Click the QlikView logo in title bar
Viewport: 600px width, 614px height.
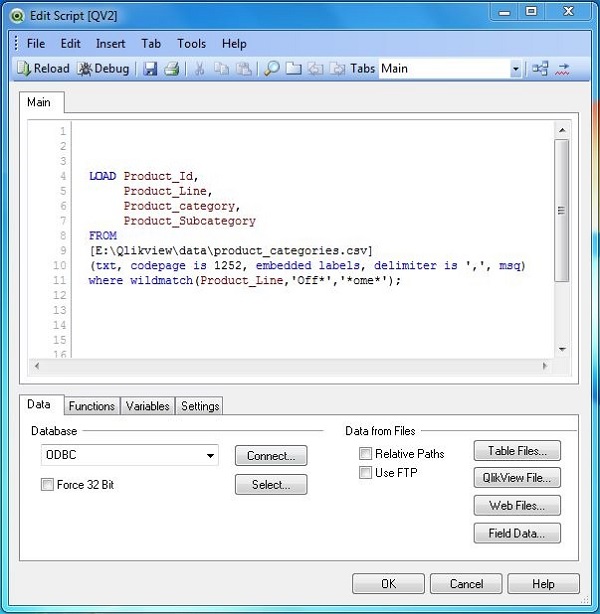(x=17, y=16)
